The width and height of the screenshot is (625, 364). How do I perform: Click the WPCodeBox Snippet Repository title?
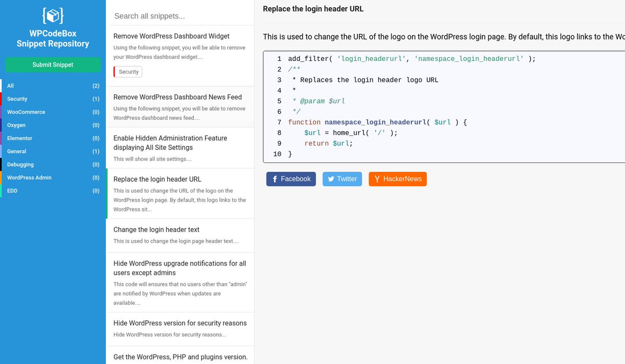pyautogui.click(x=53, y=39)
